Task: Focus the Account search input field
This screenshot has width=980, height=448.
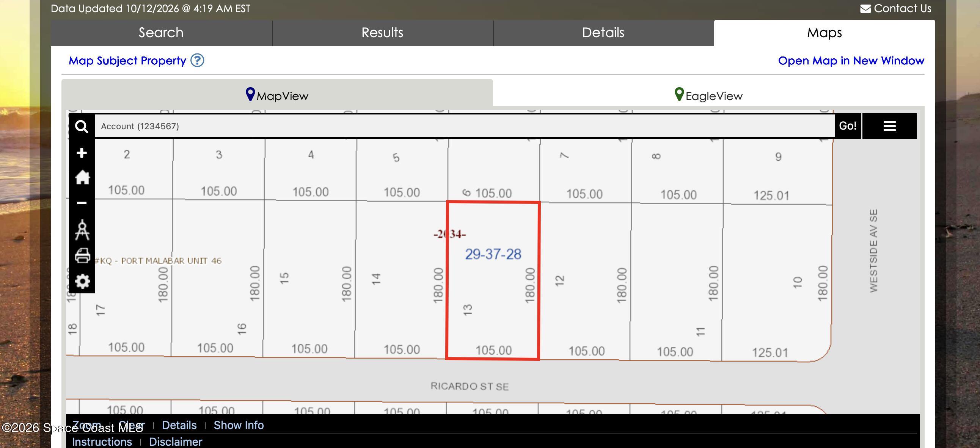Action: click(465, 126)
